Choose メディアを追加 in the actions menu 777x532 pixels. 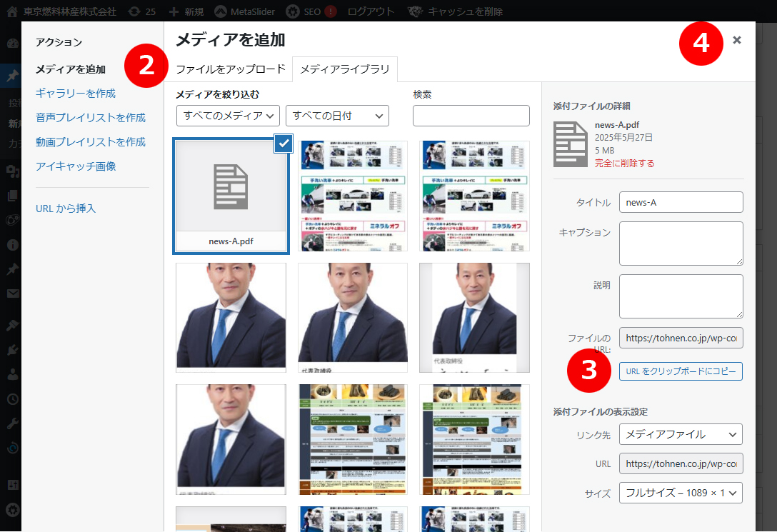tap(71, 69)
